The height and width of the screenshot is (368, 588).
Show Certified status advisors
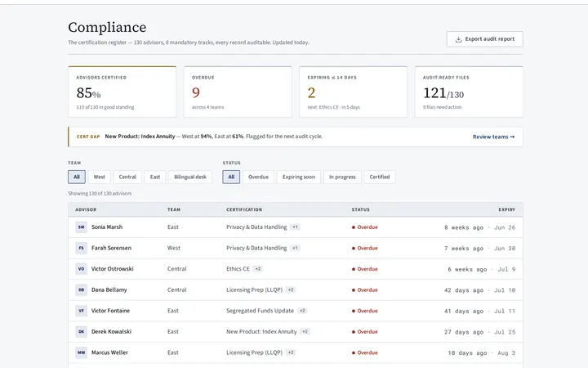(380, 177)
